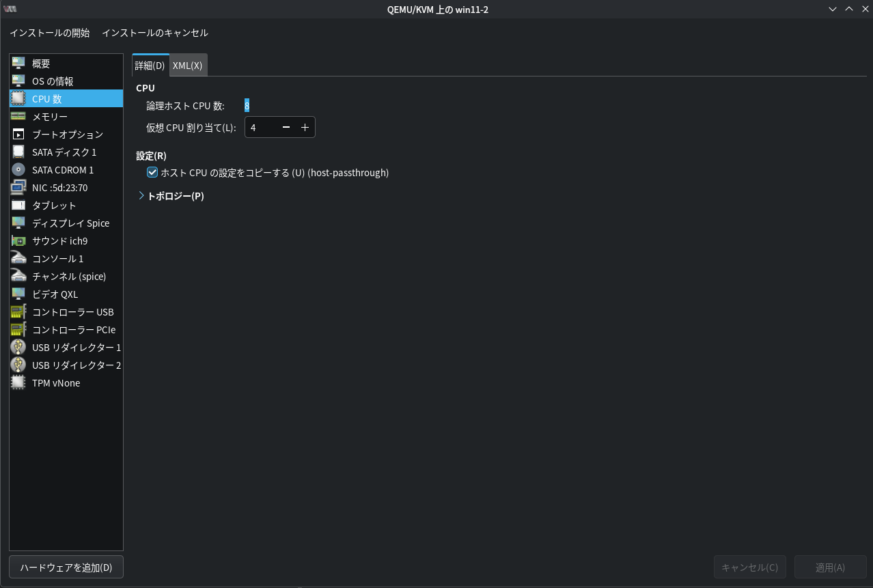Click the highlighted logical host CPU value 8
Screen dimensions: 873x588
tap(247, 106)
